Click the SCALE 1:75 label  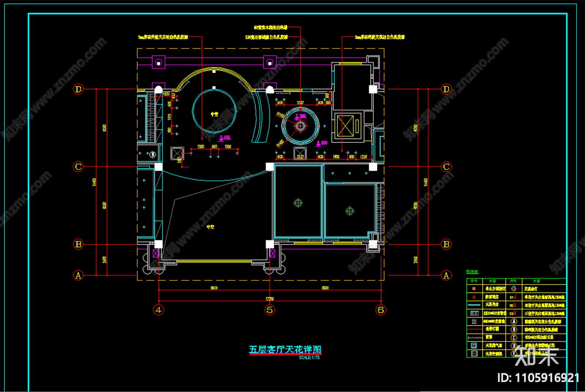[309, 358]
